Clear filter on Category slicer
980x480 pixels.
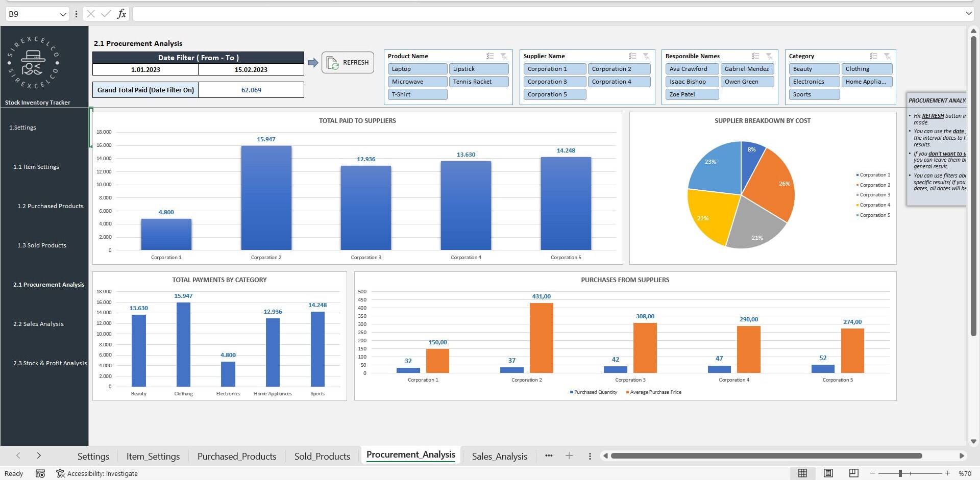887,56
